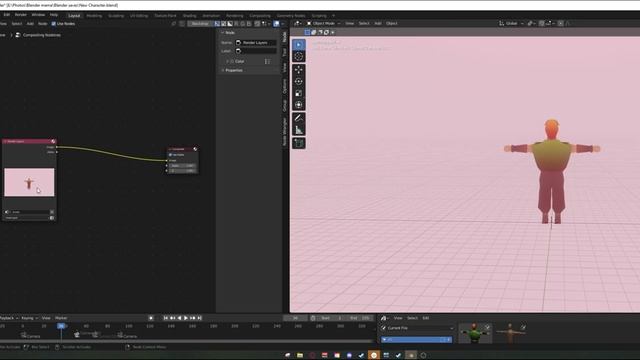Select the Annotate tool in viewport toolbar
Screen dimensions: 640x360
click(x=299, y=118)
